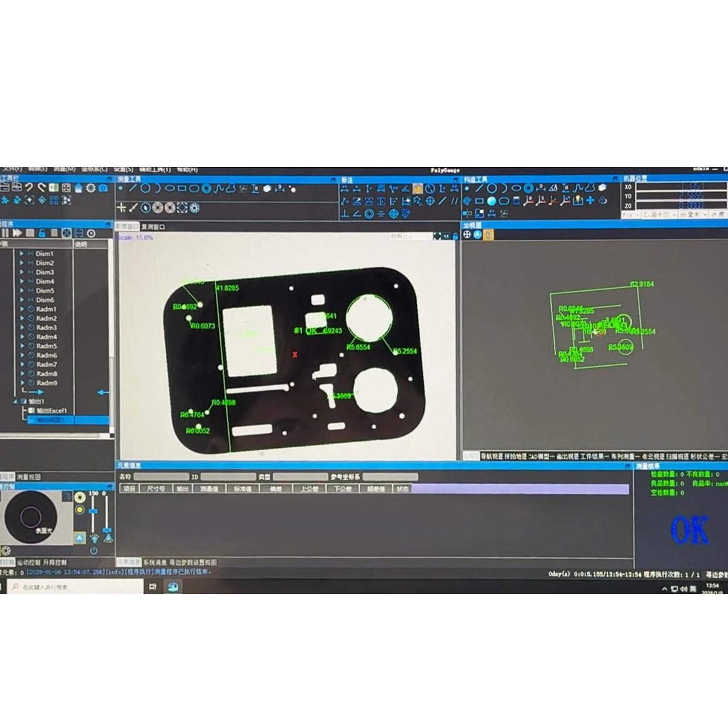Open the millimeter unit dropdown
This screenshot has width=728, height=728.
click(x=693, y=215)
